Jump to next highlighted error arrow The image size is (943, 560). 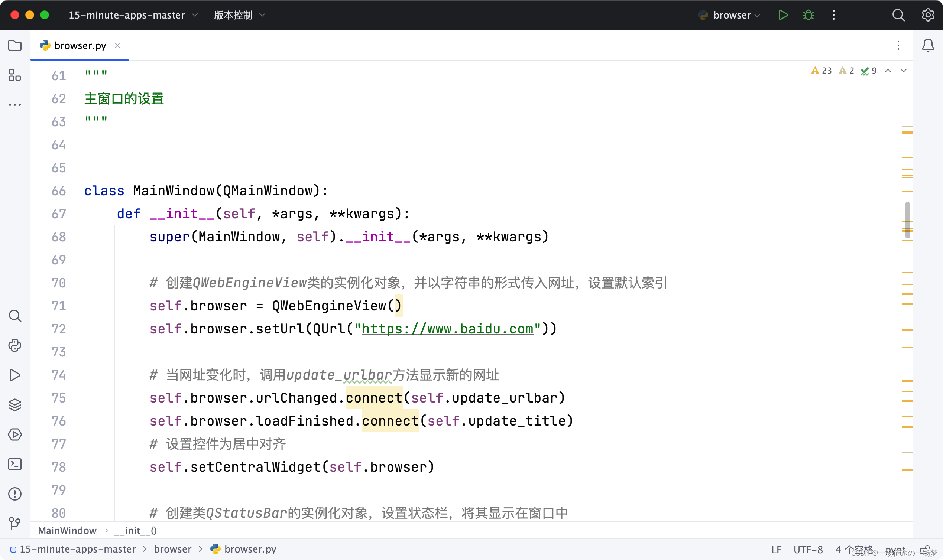pyautogui.click(x=903, y=71)
